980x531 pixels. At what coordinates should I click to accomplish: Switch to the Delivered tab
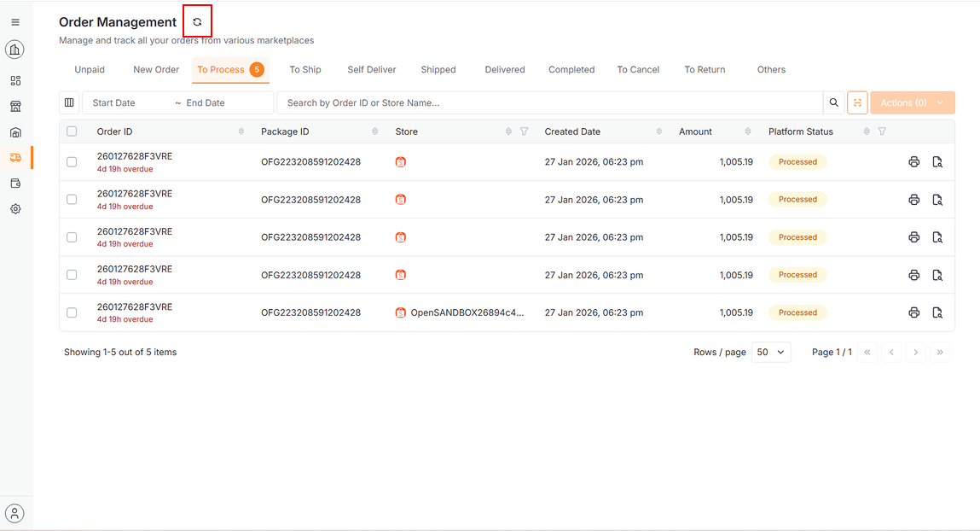point(505,70)
